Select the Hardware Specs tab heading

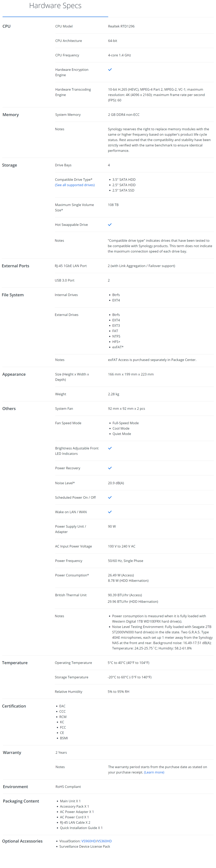[x=55, y=6]
